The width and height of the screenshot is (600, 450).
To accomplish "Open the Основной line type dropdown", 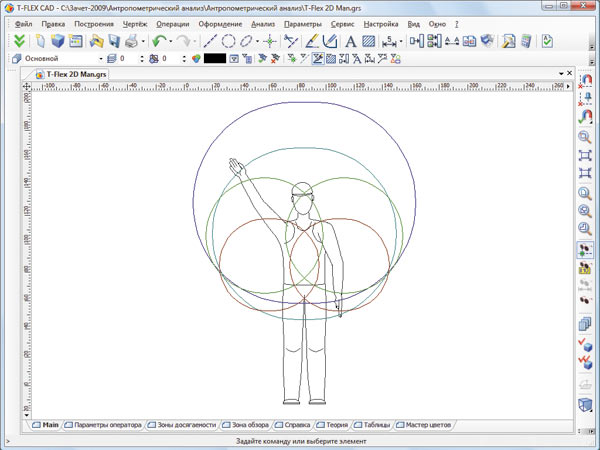I will [x=101, y=59].
